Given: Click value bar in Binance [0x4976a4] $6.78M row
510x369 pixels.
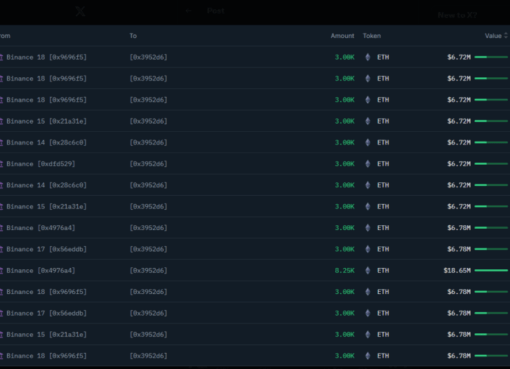Looking at the screenshot, I should (x=491, y=228).
